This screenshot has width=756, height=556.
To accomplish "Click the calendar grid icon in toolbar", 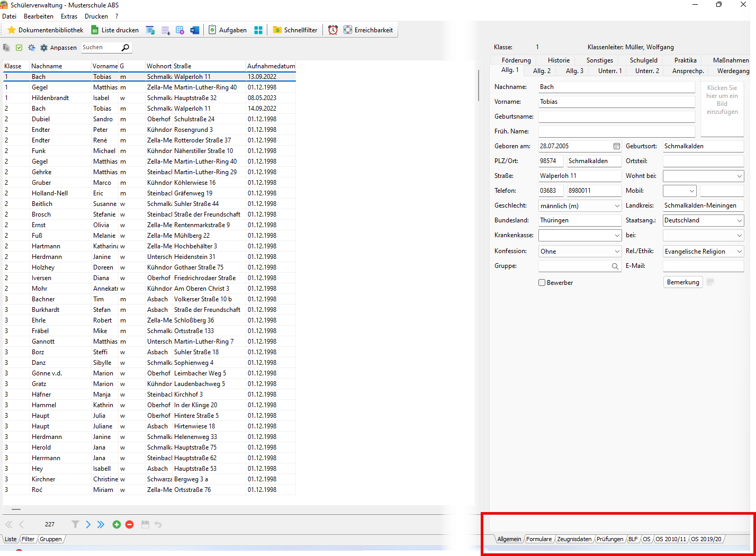I will tap(180, 30).
